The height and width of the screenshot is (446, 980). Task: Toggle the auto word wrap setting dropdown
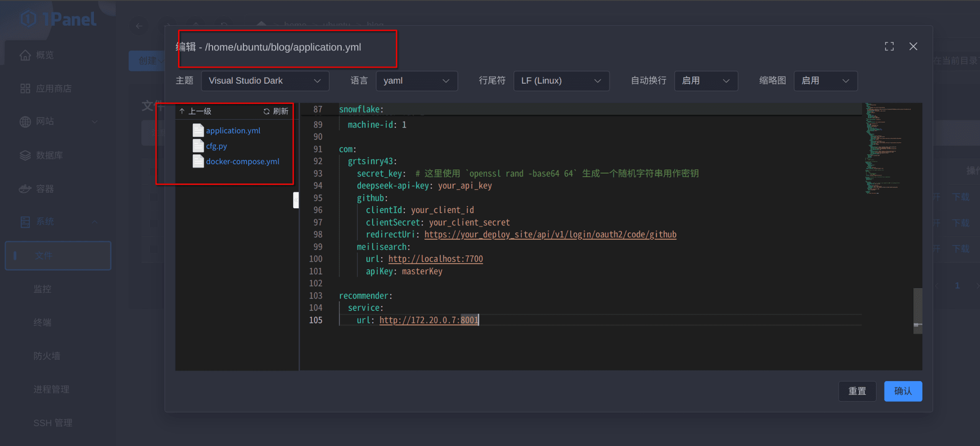pos(705,81)
